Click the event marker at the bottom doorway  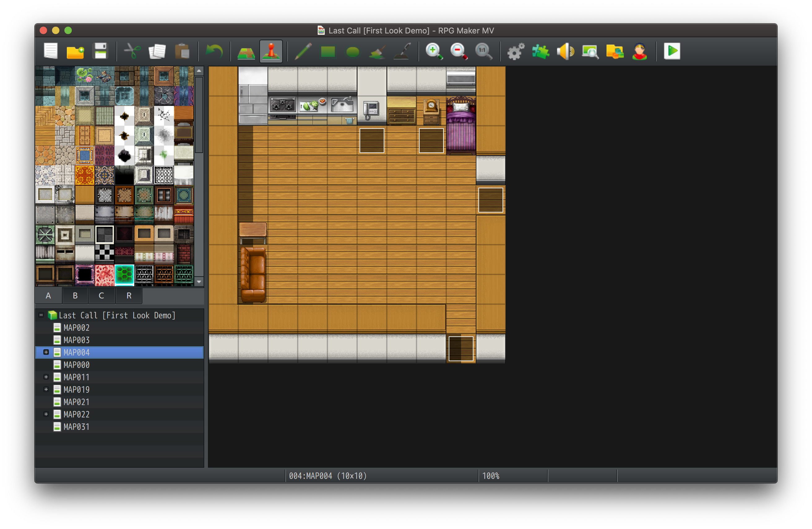coord(461,349)
